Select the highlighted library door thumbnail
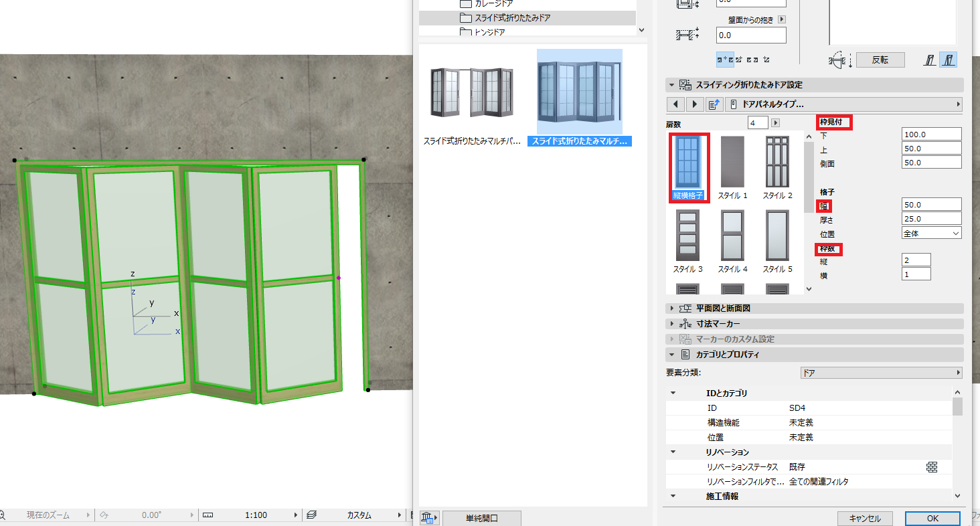Viewport: 980px width, 526px height. (x=580, y=98)
